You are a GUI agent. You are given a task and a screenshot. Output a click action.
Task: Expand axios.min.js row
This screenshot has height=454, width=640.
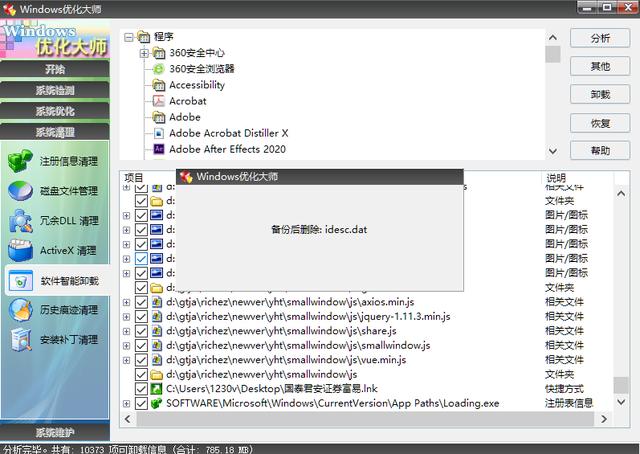click(x=127, y=303)
